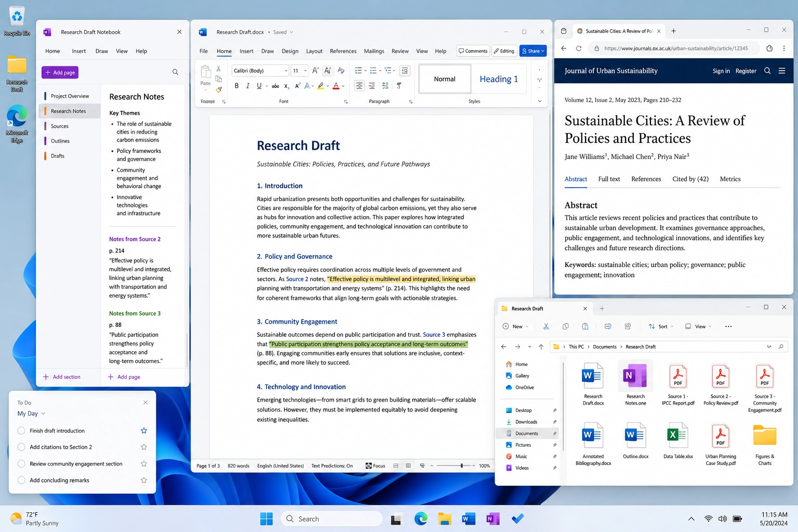Refresh the journal page in browser
Image resolution: width=798 pixels, height=532 pixels.
[578, 48]
